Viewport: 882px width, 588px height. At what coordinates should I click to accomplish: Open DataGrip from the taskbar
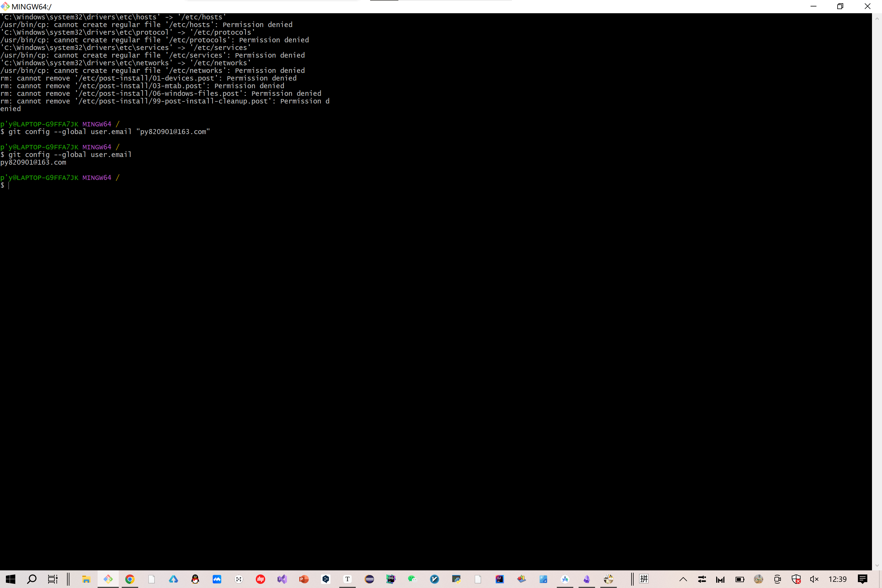click(391, 579)
